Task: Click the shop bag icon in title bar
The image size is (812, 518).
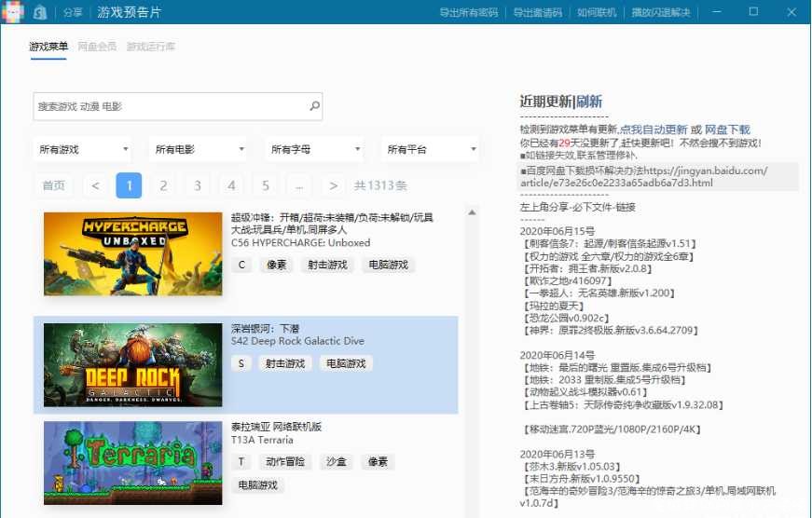Action: click(x=40, y=12)
